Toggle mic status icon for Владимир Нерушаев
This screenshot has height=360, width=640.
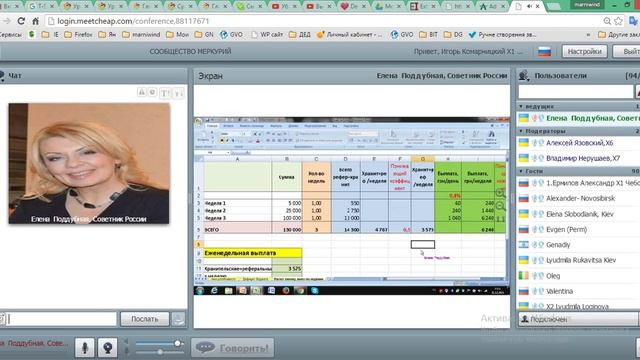534,158
